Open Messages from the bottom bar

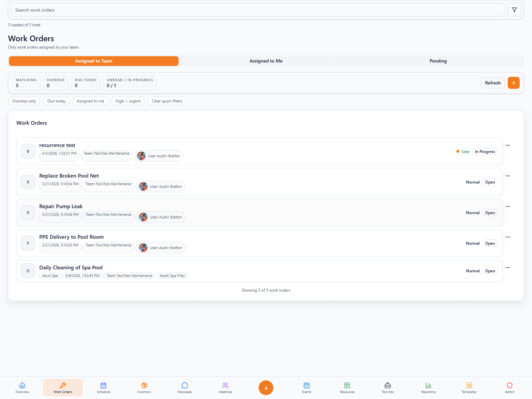pos(185,387)
